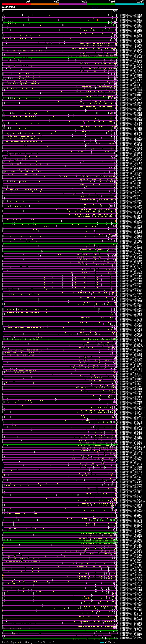Select the UniRef100_Q6FNG2 label
The image size is (146, 644).
point(131,306)
